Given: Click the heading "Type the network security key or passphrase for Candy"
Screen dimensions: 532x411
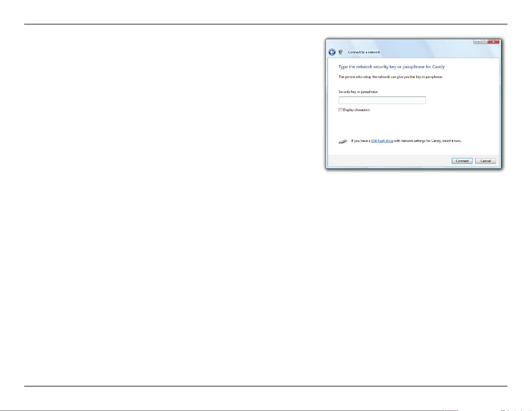Looking at the screenshot, I should tap(391, 67).
